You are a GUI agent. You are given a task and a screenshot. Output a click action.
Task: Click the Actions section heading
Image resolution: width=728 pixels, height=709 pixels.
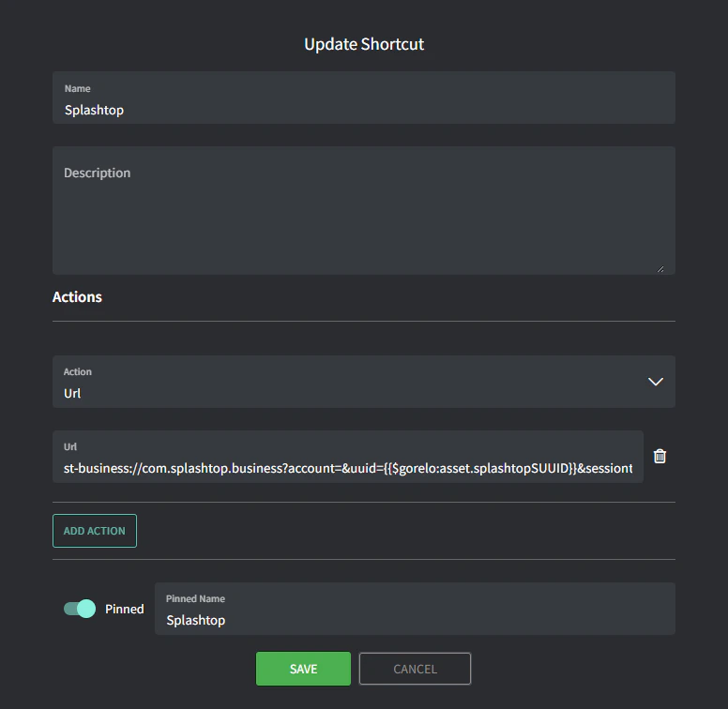click(x=77, y=297)
